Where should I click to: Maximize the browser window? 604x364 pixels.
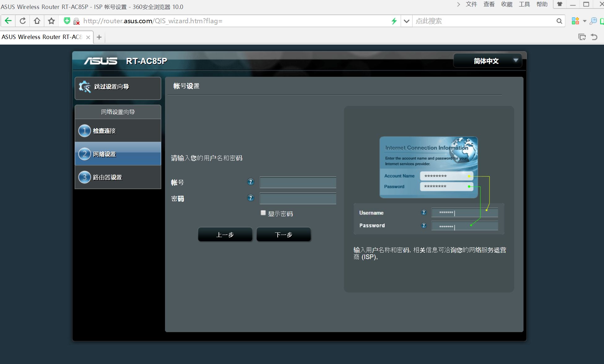click(586, 4)
